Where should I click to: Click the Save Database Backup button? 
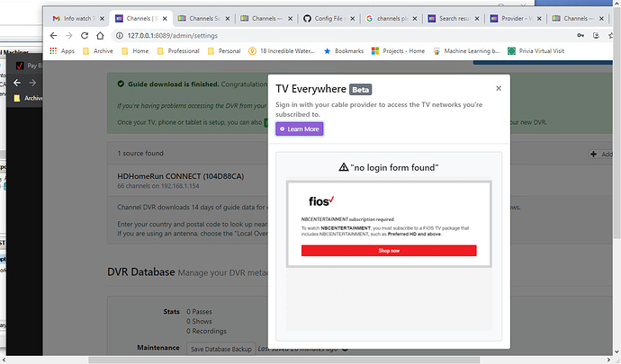coord(221,349)
